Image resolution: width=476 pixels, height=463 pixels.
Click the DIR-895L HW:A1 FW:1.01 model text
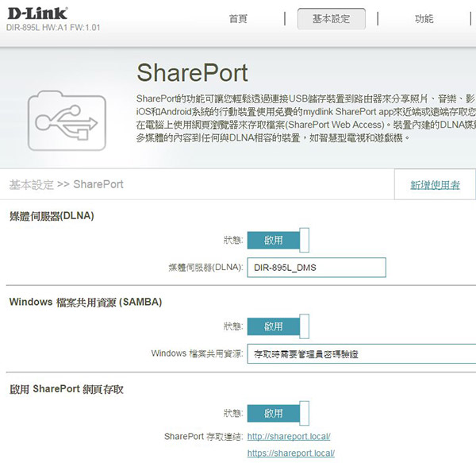(53, 28)
